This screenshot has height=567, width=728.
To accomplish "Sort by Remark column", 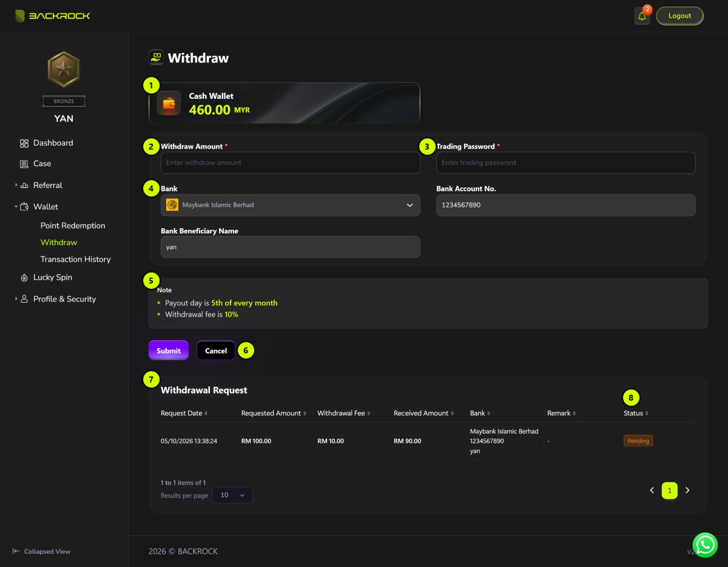I will tap(561, 413).
